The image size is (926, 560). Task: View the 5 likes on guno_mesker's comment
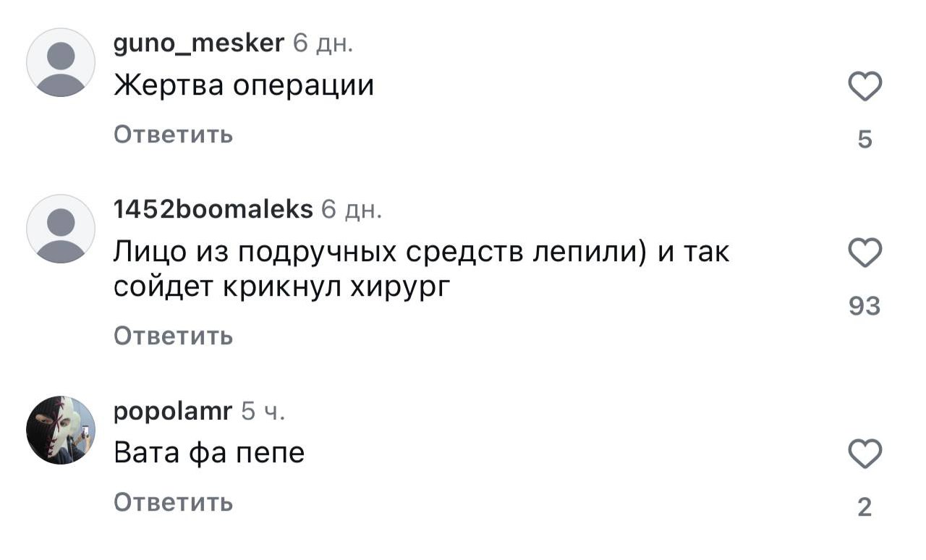pyautogui.click(x=865, y=139)
